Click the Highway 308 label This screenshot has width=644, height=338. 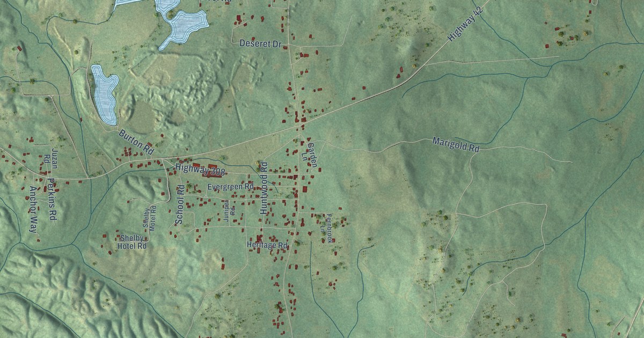click(x=199, y=170)
